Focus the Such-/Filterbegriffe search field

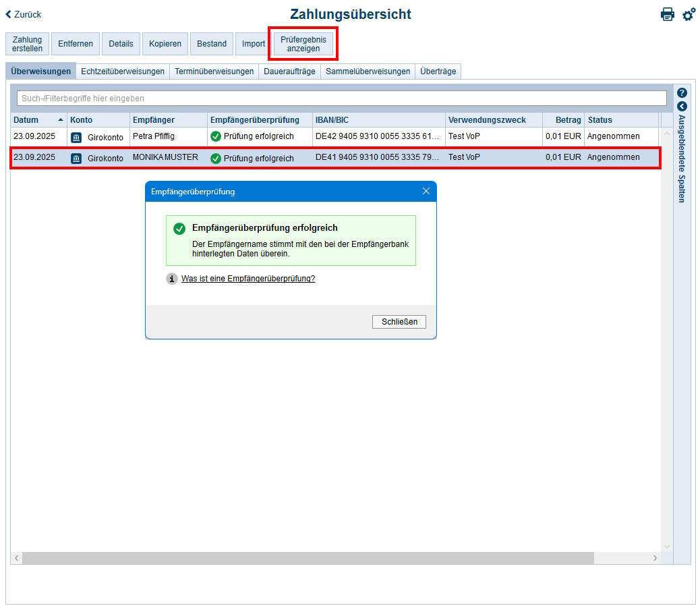(341, 99)
